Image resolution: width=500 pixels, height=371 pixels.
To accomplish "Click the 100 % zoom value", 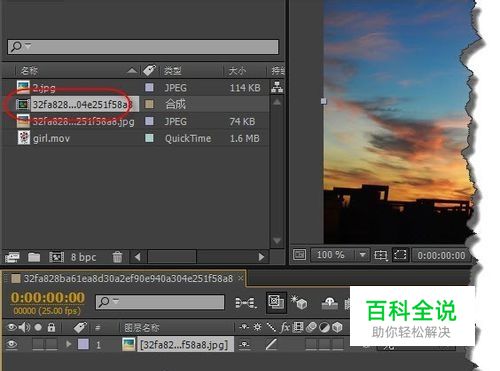I will point(330,255).
